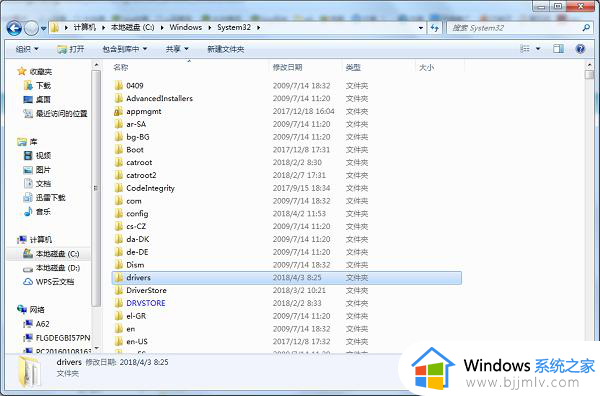The image size is (600, 396).
Task: Select the config folder icon
Action: 119,213
